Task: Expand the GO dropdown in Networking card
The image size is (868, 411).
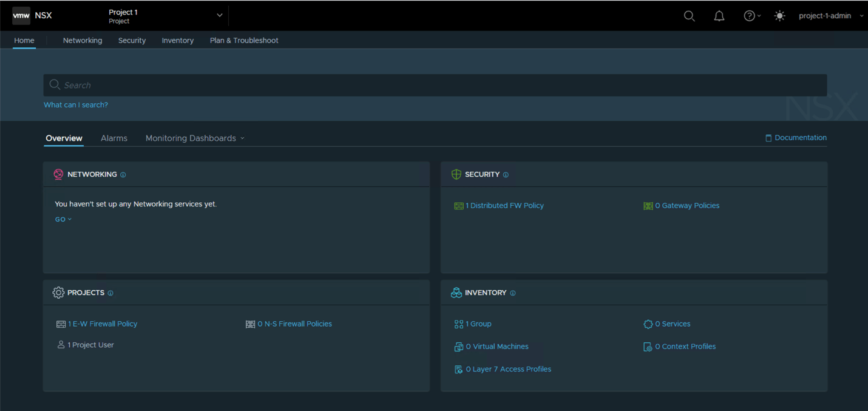Action: [x=63, y=219]
